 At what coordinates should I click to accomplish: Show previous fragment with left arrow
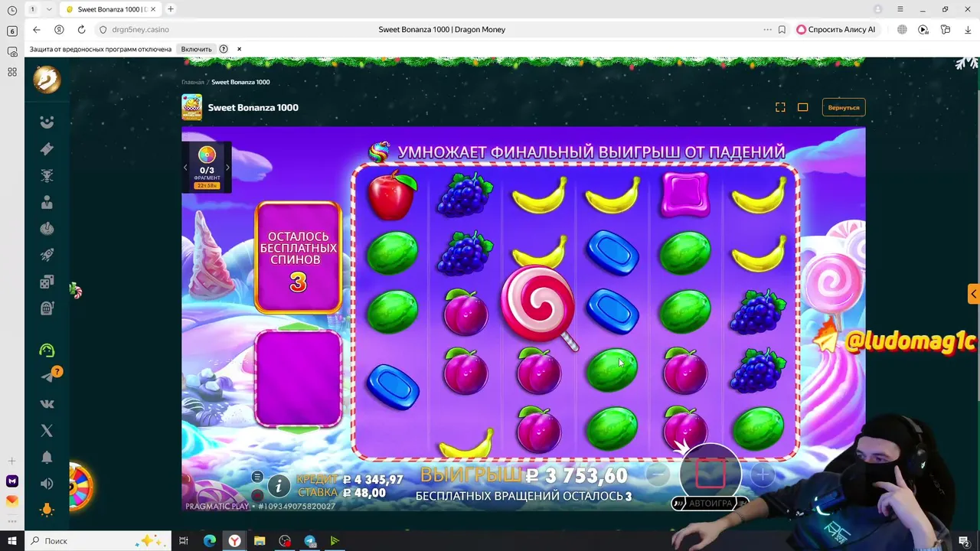(x=185, y=167)
